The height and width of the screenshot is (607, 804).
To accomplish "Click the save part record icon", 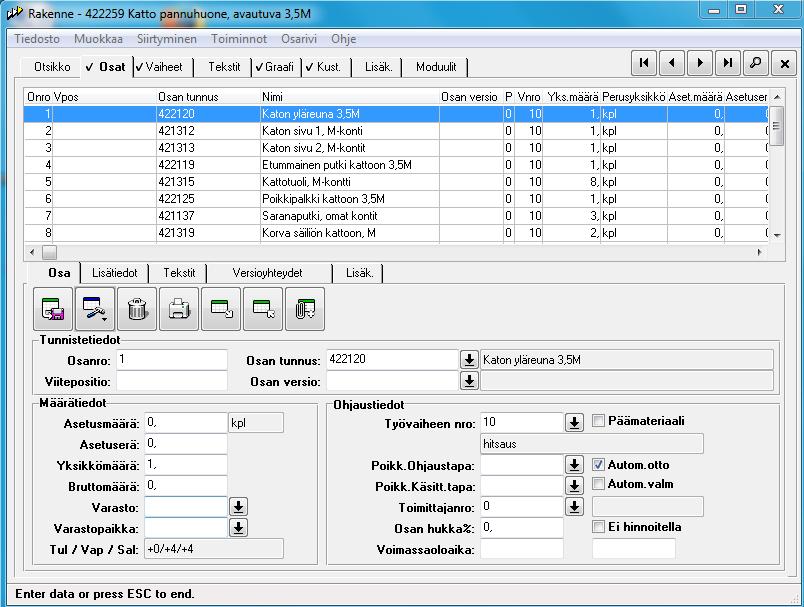I will [53, 309].
